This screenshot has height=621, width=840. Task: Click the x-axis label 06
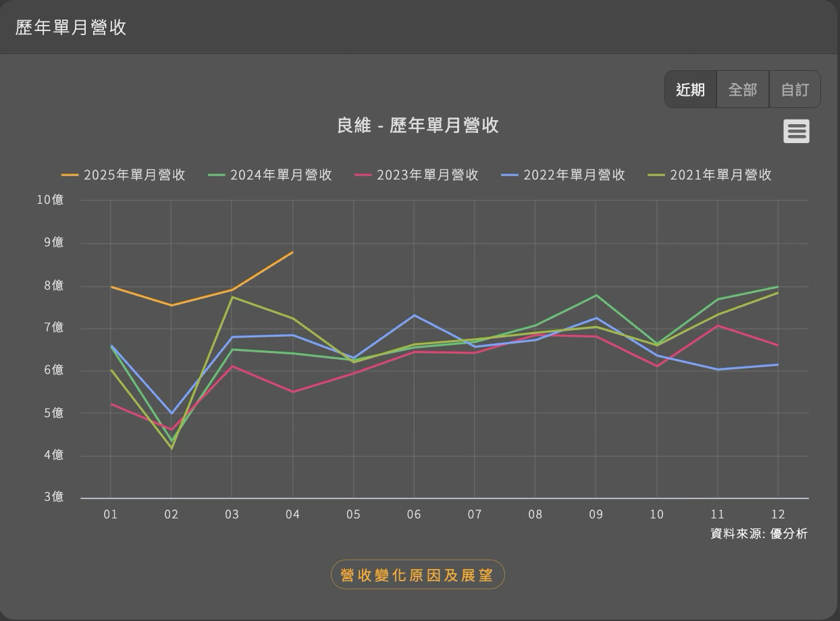[x=414, y=514]
